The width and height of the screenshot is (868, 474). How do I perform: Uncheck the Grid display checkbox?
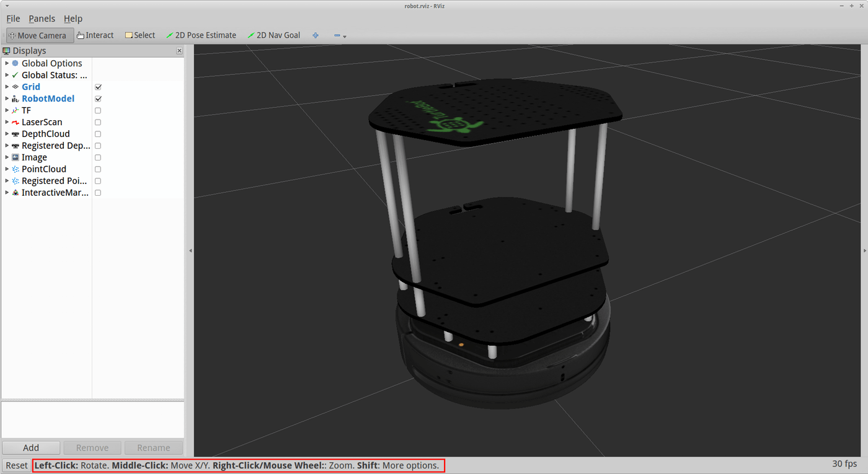point(98,87)
